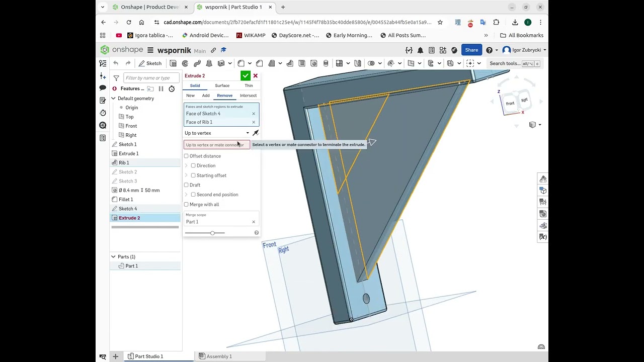Collapse the Parts (1) section
Image resolution: width=644 pixels, height=362 pixels.
113,257
